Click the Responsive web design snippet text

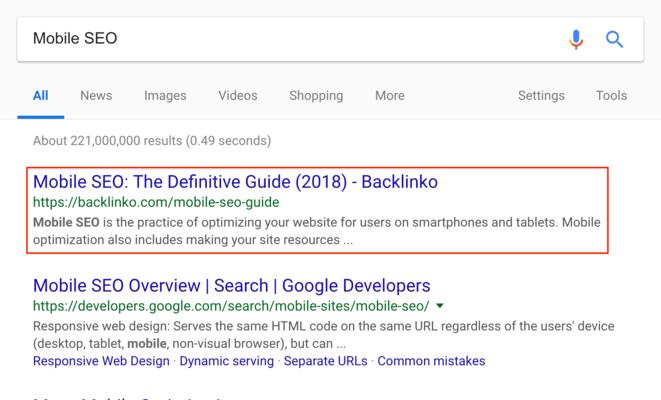323,335
